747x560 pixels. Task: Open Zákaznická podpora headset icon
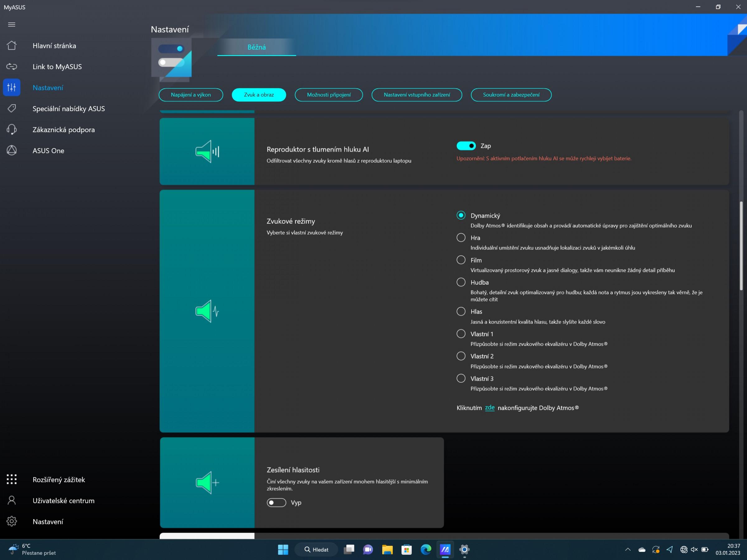[x=12, y=129]
